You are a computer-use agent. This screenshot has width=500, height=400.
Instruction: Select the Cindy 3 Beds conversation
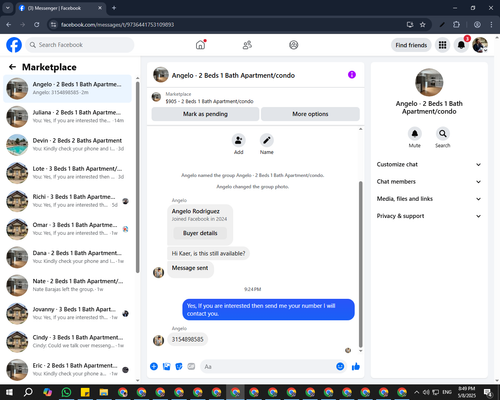click(67, 342)
